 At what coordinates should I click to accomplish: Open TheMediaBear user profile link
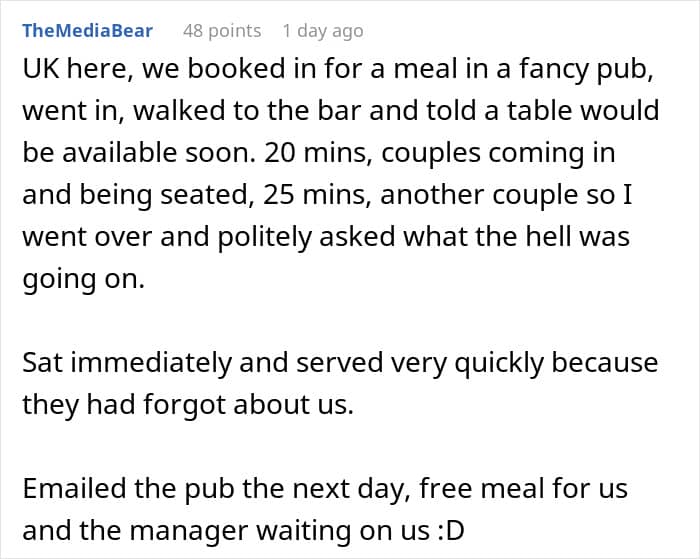click(87, 30)
